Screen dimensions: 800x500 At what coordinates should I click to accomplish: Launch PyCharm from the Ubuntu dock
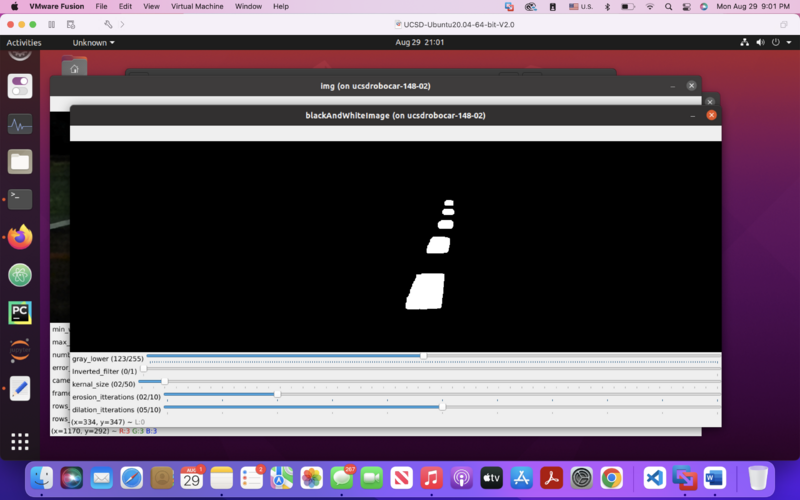tap(20, 313)
